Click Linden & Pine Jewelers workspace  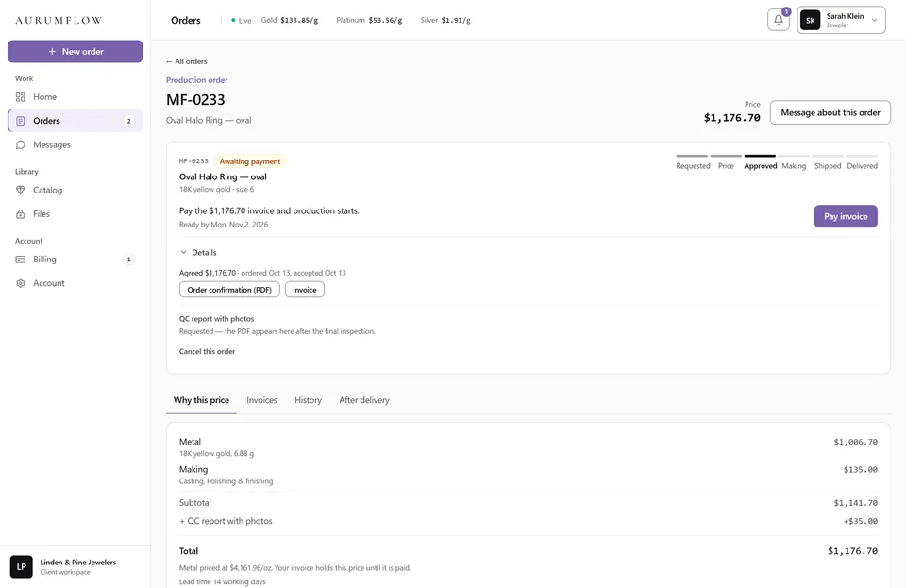tap(75, 566)
